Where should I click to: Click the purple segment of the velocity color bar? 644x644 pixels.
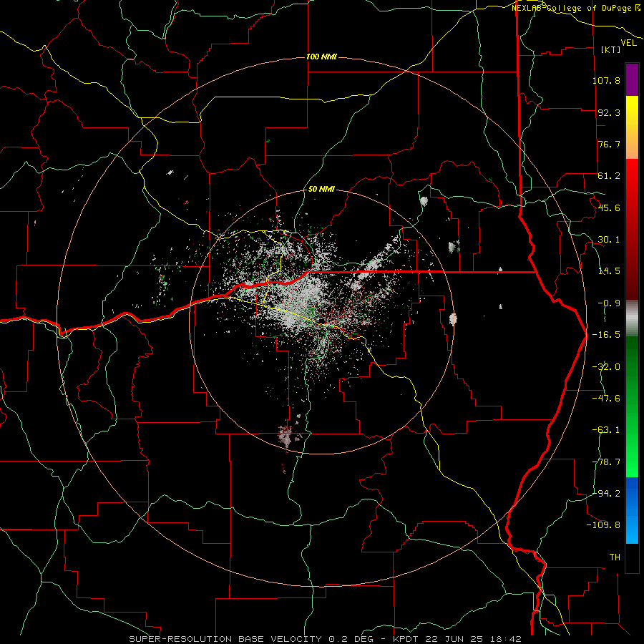(632, 80)
